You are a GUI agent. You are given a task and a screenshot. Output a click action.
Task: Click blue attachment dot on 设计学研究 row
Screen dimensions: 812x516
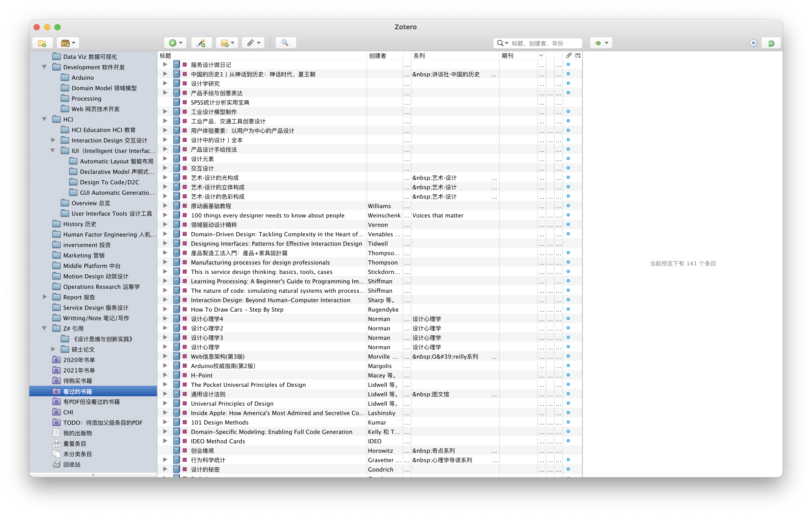coord(568,83)
